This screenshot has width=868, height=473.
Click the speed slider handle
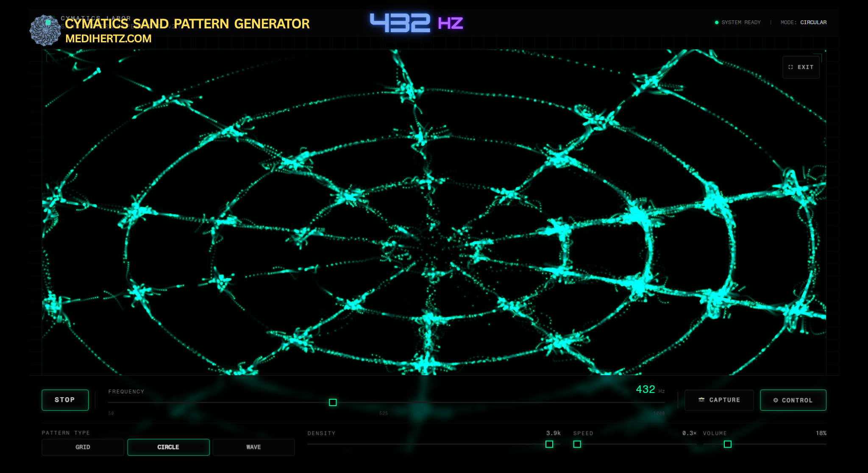click(577, 444)
